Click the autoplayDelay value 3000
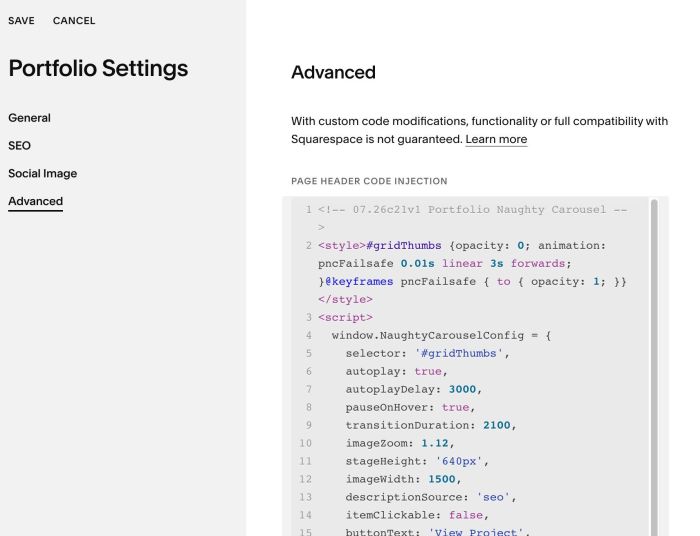 click(462, 389)
